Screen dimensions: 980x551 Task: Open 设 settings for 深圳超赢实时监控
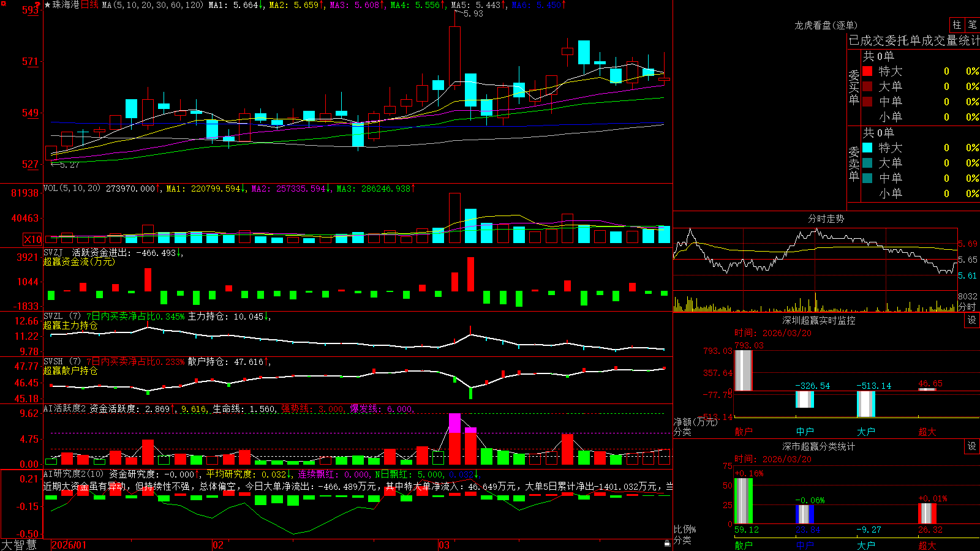click(x=971, y=320)
